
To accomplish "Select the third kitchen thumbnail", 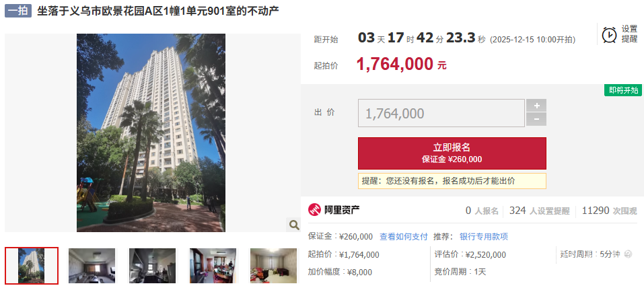I will coord(152,266).
